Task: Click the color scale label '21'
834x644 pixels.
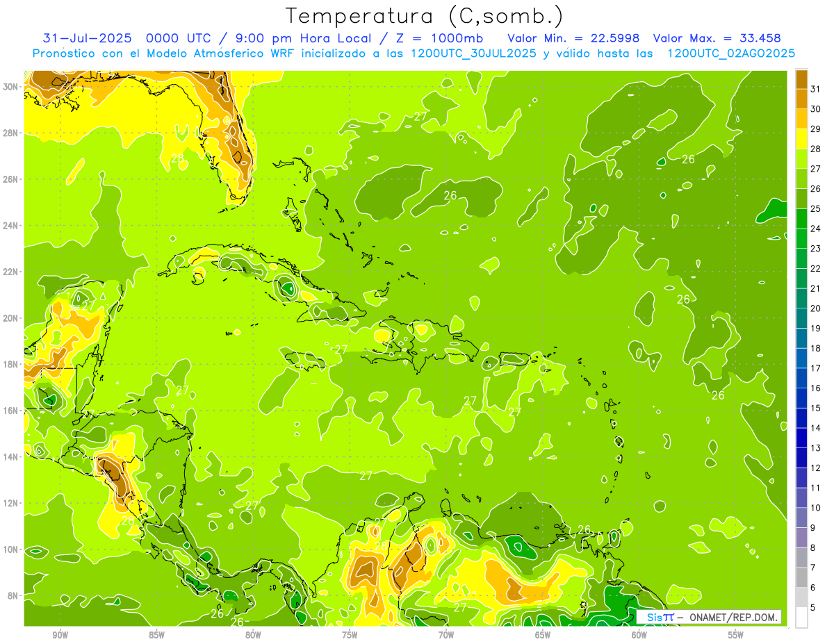Action: pyautogui.click(x=816, y=288)
